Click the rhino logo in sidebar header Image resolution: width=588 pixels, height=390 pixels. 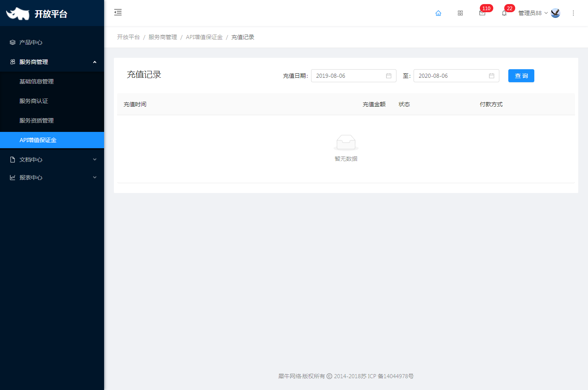[18, 13]
